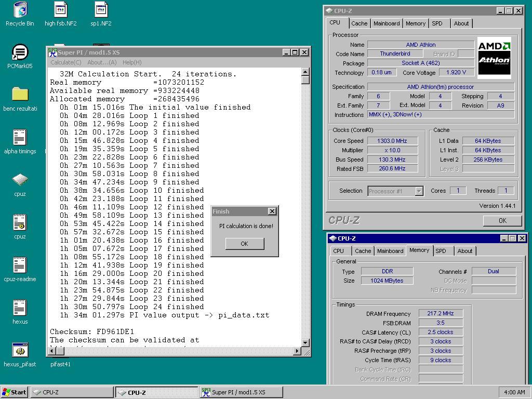Click Loop 24 finished line

click(x=132, y=307)
